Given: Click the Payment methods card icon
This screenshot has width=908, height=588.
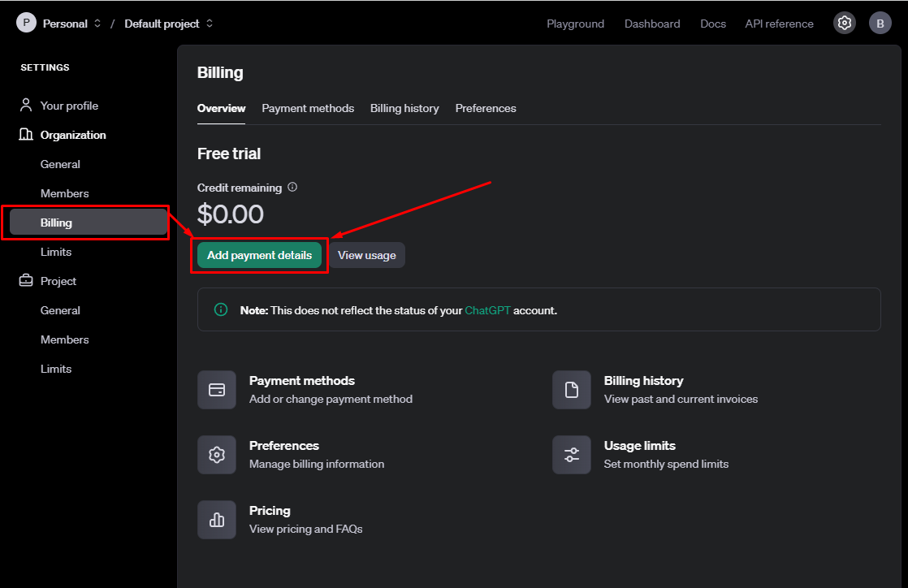Looking at the screenshot, I should tap(217, 390).
